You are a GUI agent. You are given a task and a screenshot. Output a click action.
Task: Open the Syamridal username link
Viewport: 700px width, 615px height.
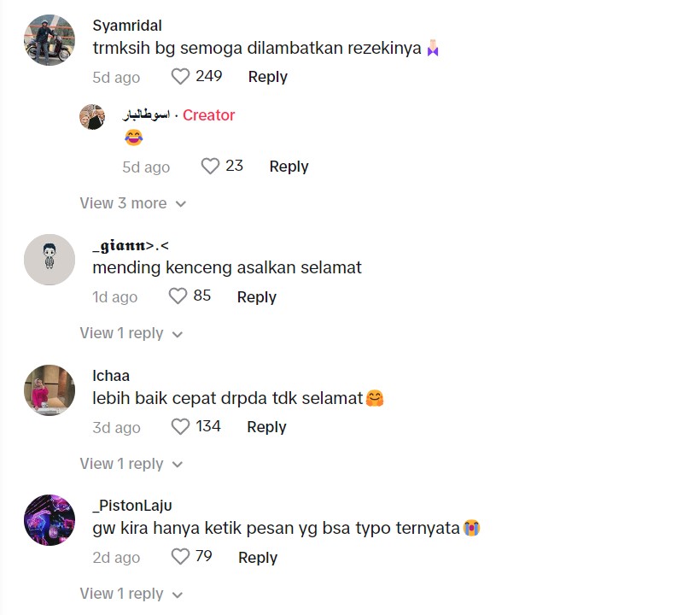(x=127, y=26)
